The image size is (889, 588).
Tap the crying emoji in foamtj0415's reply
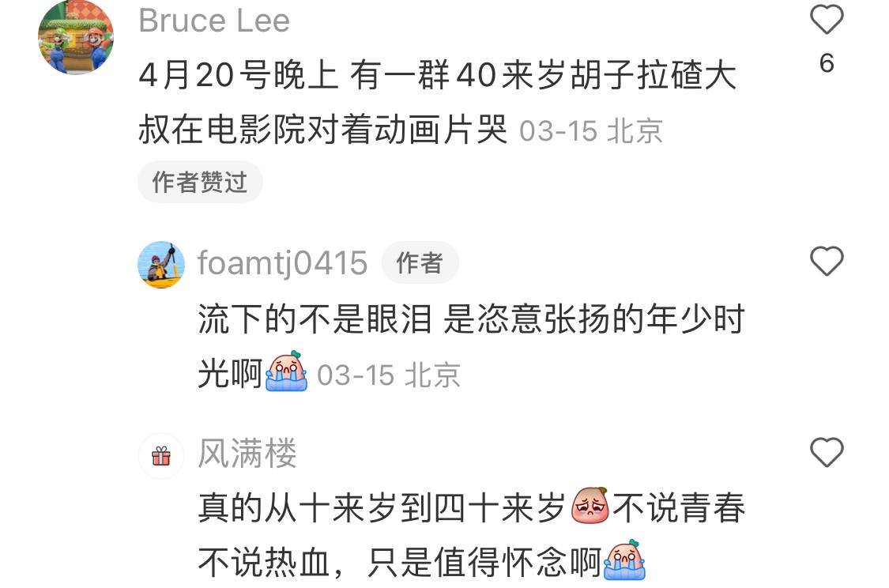coord(287,371)
